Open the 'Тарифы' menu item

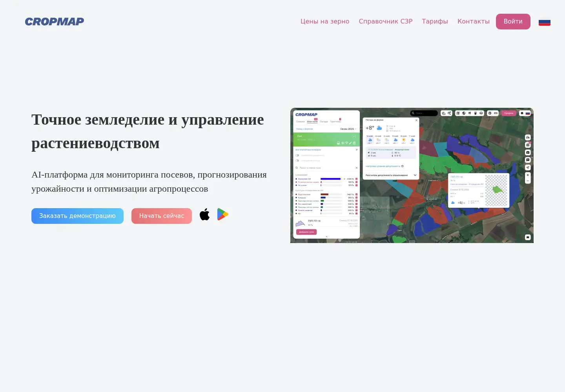pos(435,22)
